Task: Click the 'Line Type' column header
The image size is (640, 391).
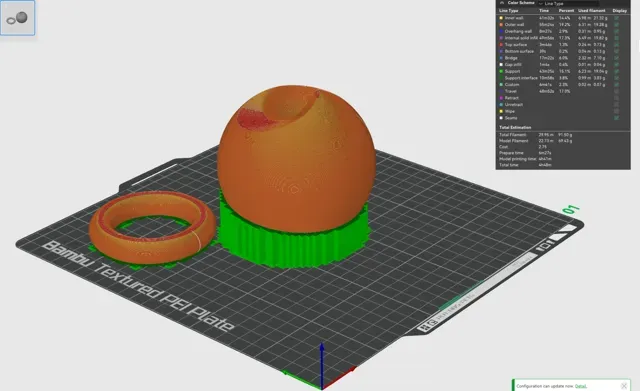Action: [509, 11]
